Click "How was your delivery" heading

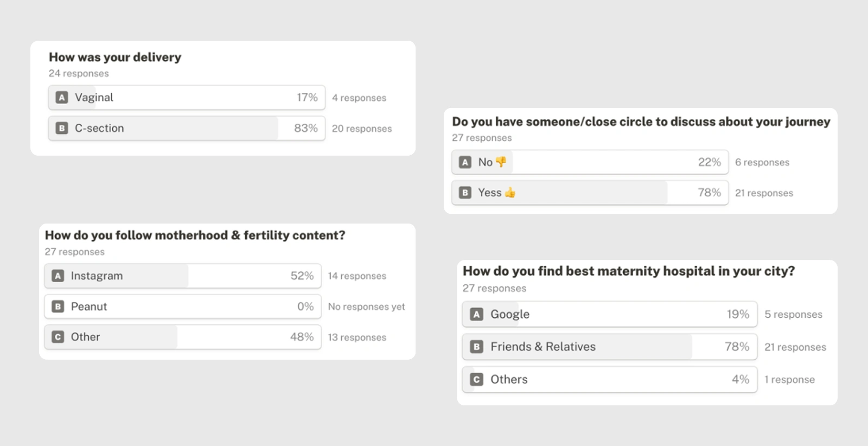click(115, 57)
